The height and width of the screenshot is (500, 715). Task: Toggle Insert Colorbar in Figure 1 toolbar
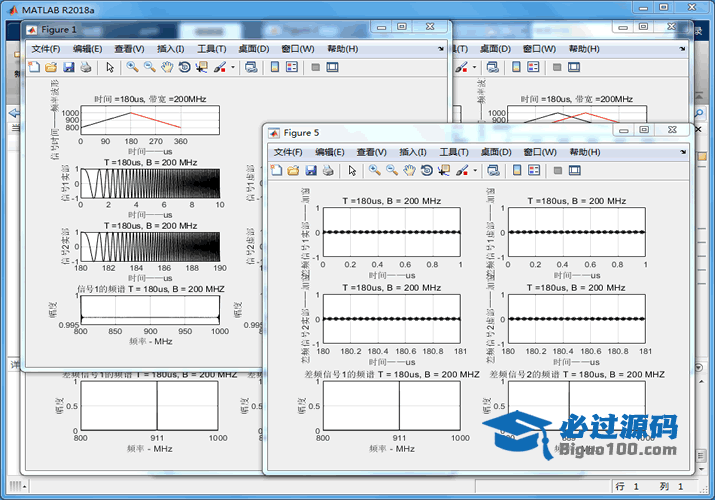275,67
